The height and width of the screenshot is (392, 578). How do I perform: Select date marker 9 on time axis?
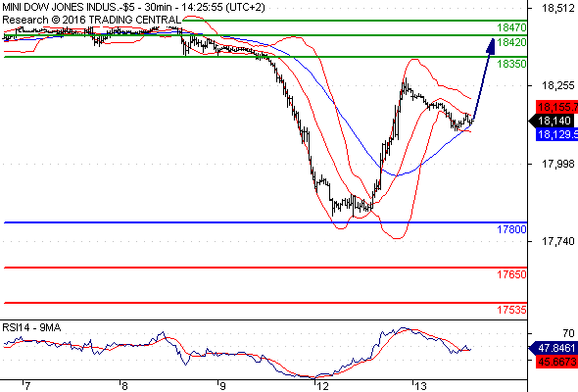click(221, 386)
